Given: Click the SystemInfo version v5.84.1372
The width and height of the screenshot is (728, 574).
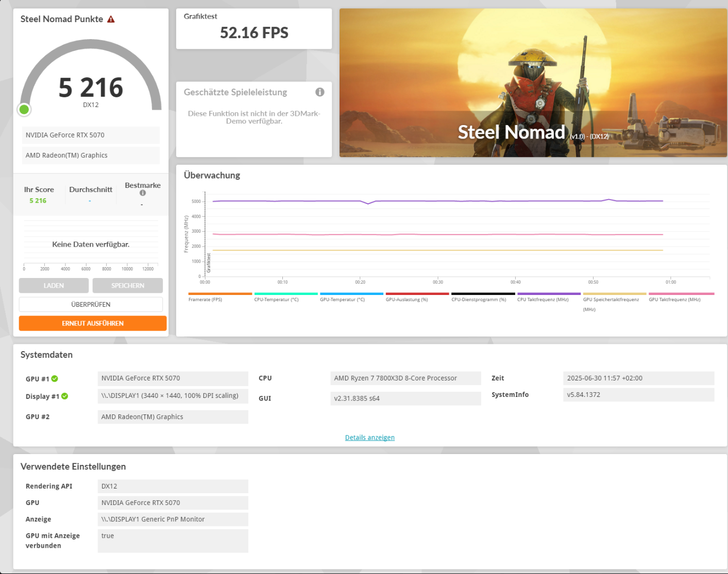Looking at the screenshot, I should (x=639, y=395).
